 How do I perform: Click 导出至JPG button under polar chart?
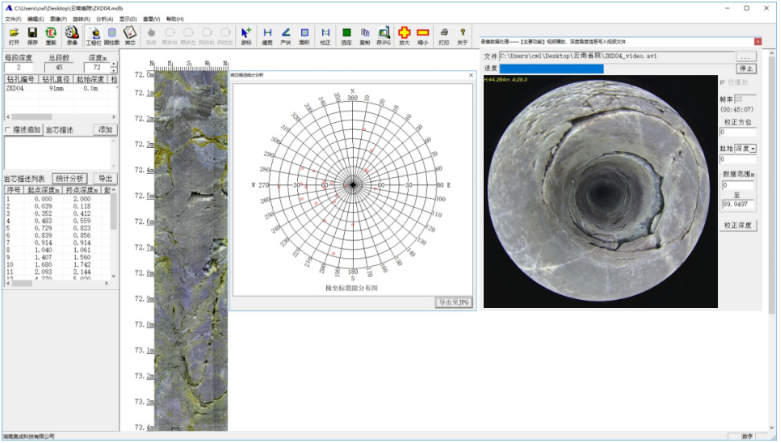(453, 302)
